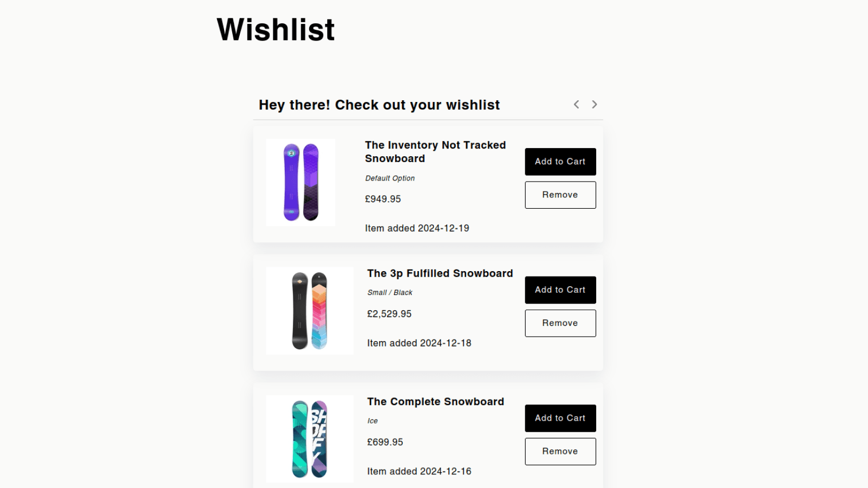
Task: Open The Inventory Not Tracked Snowboard title link
Action: coord(435,152)
